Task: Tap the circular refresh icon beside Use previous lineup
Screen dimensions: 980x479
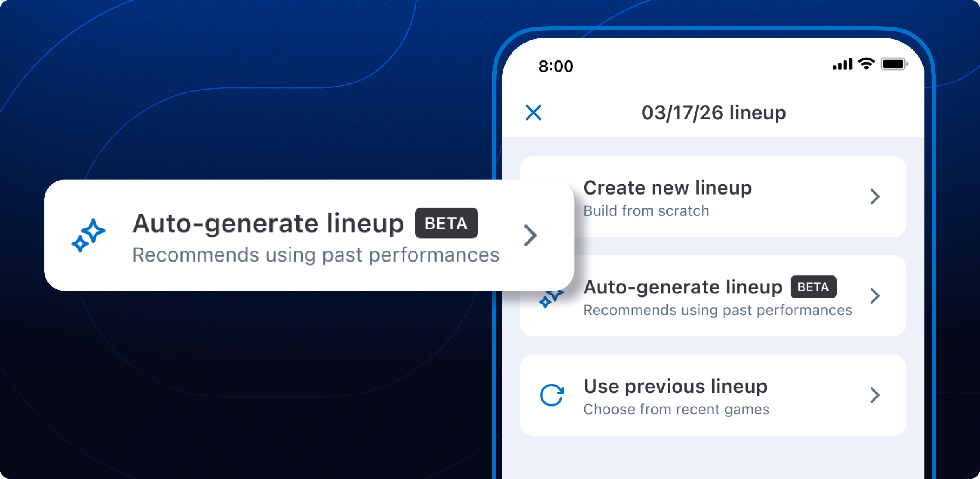Action: (552, 395)
